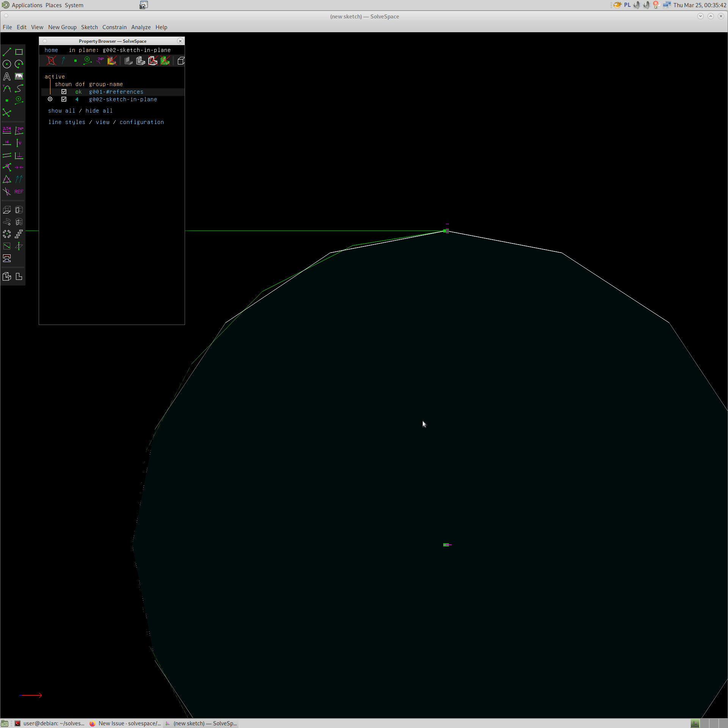The width and height of the screenshot is (728, 728).
Task: Select the datum point tool
Action: pos(7,100)
